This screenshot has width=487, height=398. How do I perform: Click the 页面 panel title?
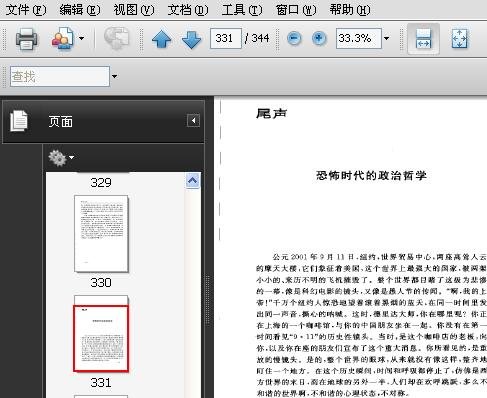click(60, 122)
